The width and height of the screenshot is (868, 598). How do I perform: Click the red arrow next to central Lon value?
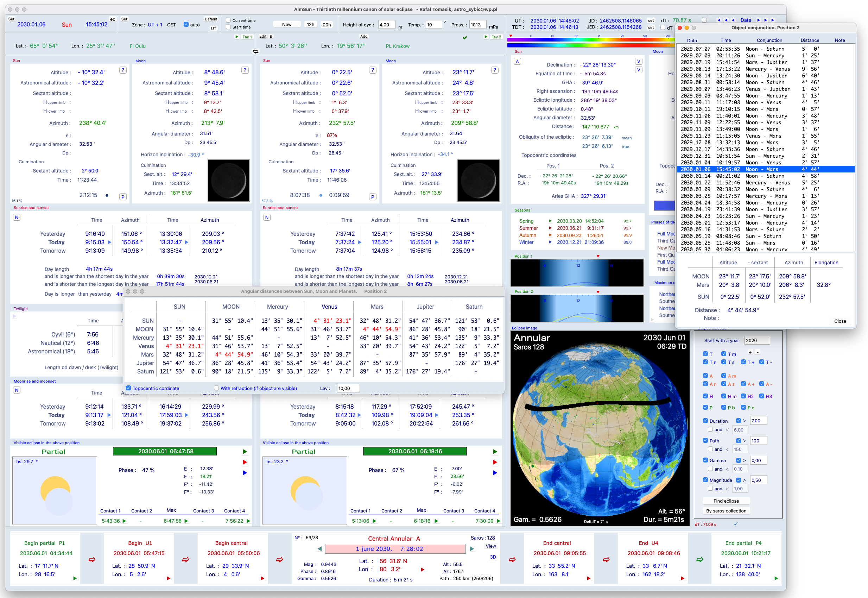point(423,569)
